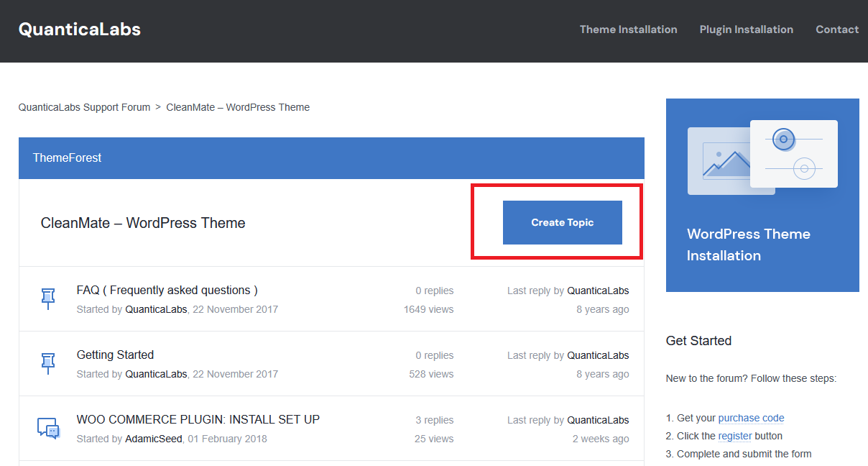Click the register link in Get Started
Viewport: 868px width, 466px height.
click(x=734, y=436)
